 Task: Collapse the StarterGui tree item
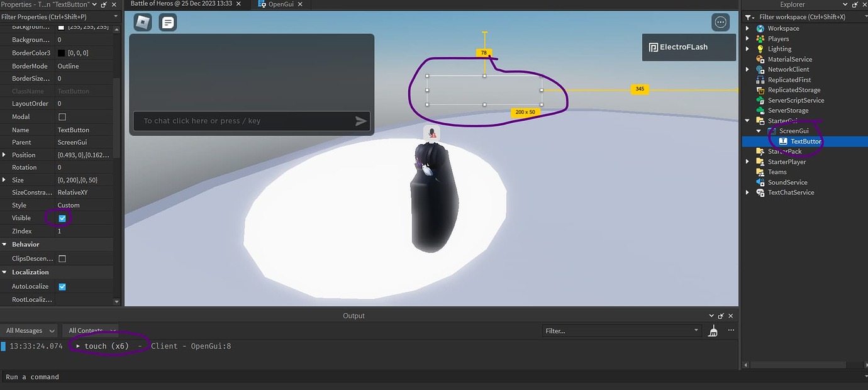point(748,120)
